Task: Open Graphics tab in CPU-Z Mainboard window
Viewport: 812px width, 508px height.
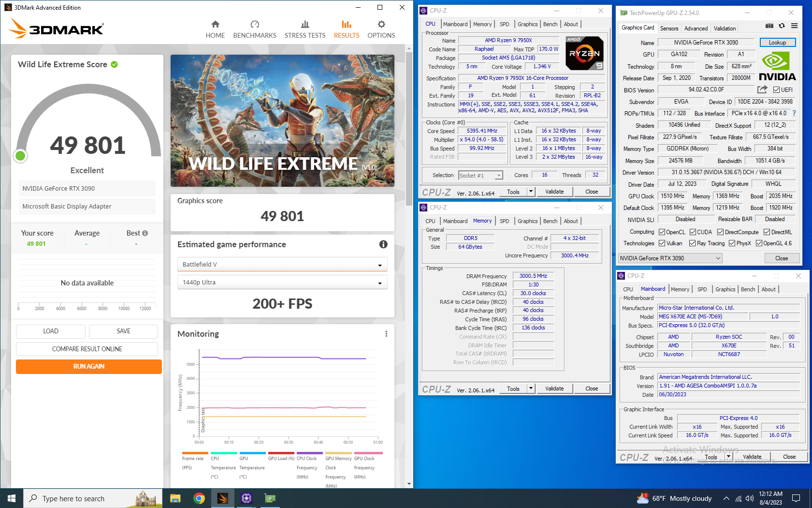Action: pyautogui.click(x=725, y=289)
